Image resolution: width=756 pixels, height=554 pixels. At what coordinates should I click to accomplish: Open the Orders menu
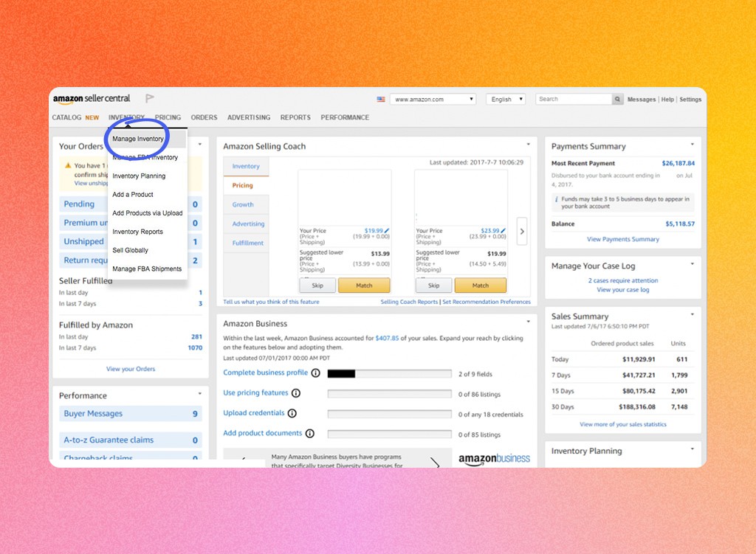click(204, 117)
